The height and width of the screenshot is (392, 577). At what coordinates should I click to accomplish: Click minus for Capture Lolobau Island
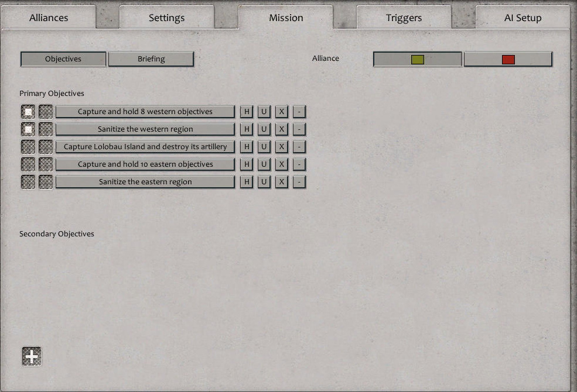299,147
